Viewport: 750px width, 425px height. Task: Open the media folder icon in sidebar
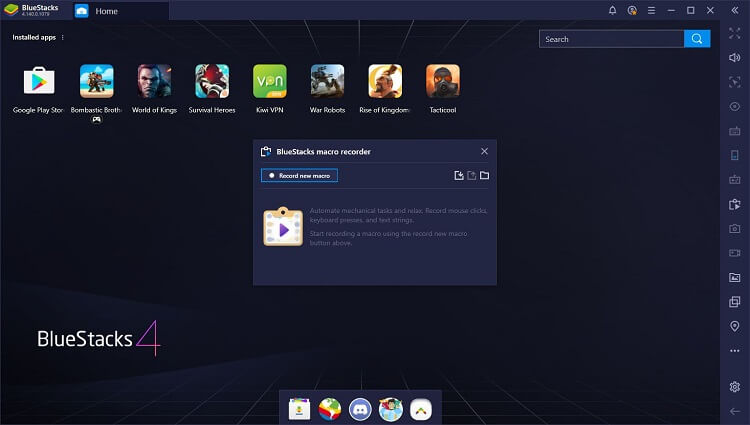click(x=735, y=277)
